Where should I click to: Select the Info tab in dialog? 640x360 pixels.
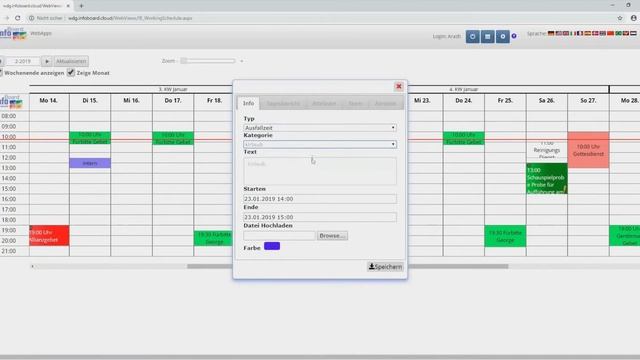[248, 103]
